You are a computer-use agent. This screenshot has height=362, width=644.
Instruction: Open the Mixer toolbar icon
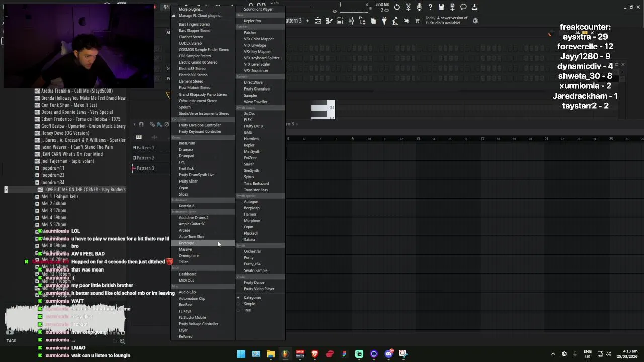tap(351, 21)
